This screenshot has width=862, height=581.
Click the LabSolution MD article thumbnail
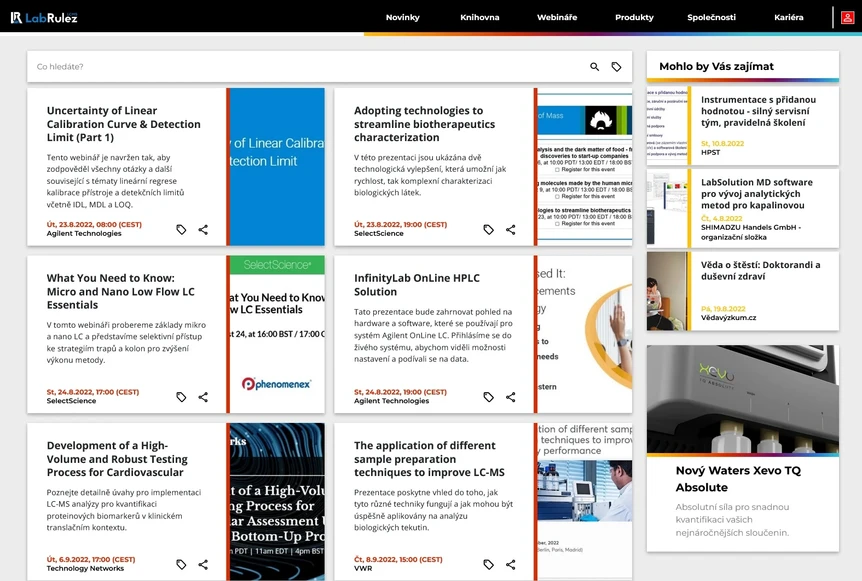click(x=667, y=208)
